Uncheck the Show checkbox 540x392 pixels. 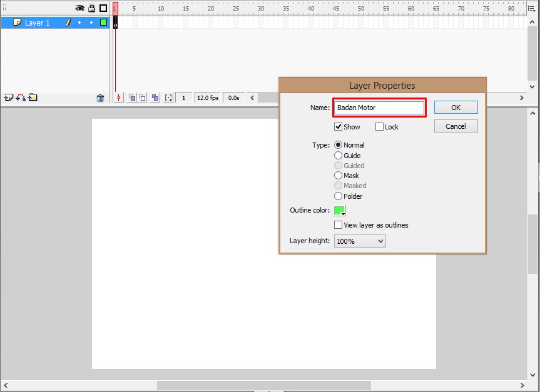point(339,126)
